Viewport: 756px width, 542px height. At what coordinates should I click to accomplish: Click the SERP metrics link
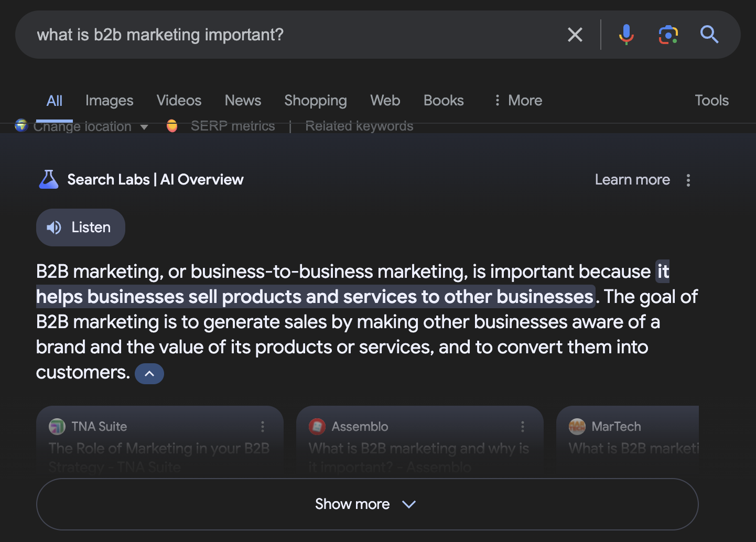pos(233,126)
